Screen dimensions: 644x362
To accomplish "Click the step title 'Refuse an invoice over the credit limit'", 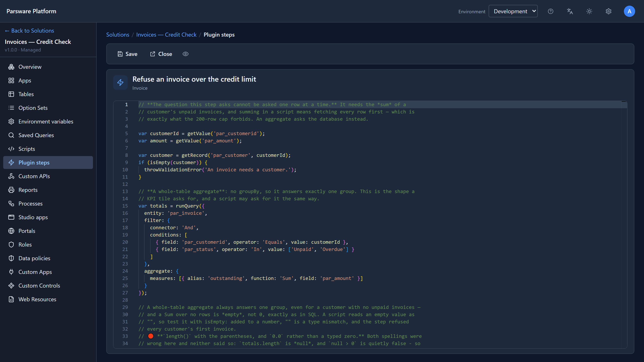I will pos(194,79).
